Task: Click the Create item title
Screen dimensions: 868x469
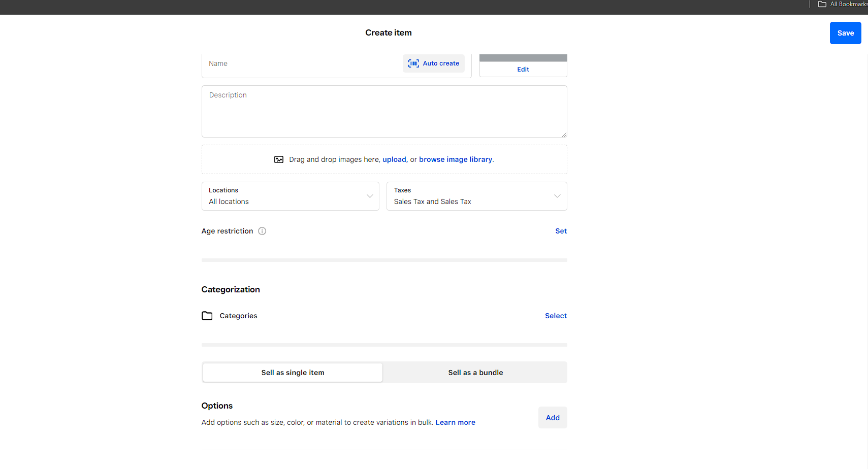Action: (389, 32)
